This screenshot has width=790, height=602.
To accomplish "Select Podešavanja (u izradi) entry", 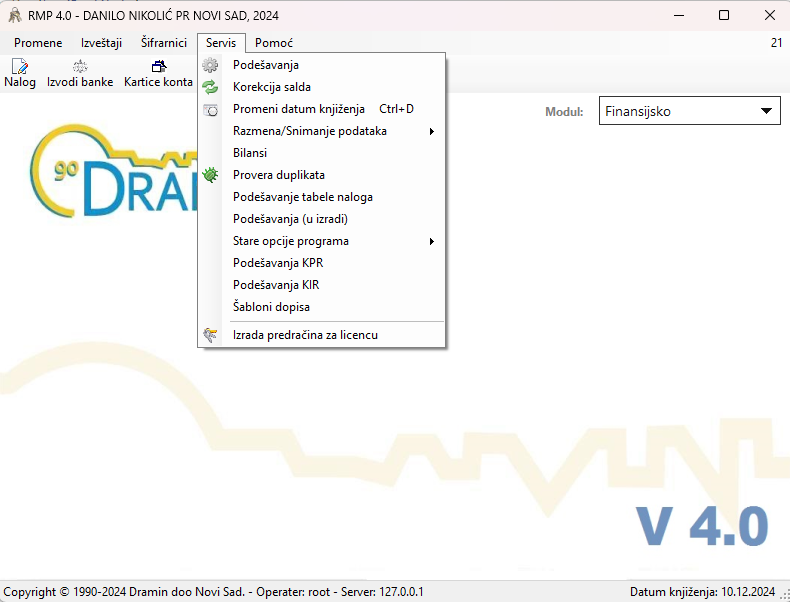I will (x=321, y=219).
